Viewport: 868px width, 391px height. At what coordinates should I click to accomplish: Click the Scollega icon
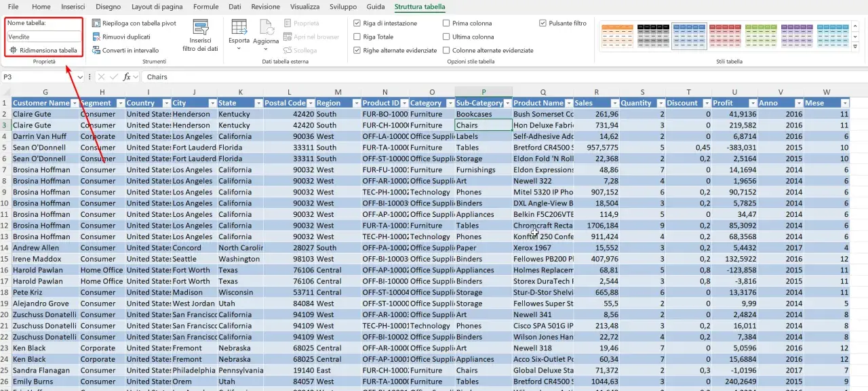tap(288, 50)
